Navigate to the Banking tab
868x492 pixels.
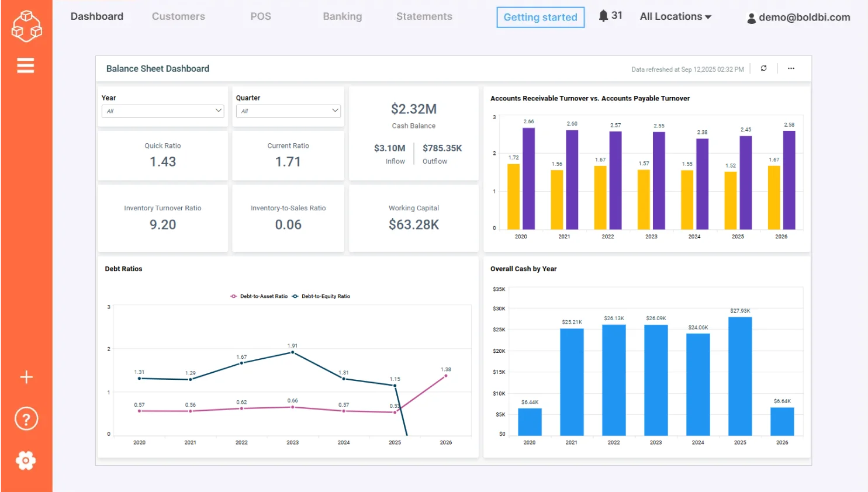pos(343,16)
